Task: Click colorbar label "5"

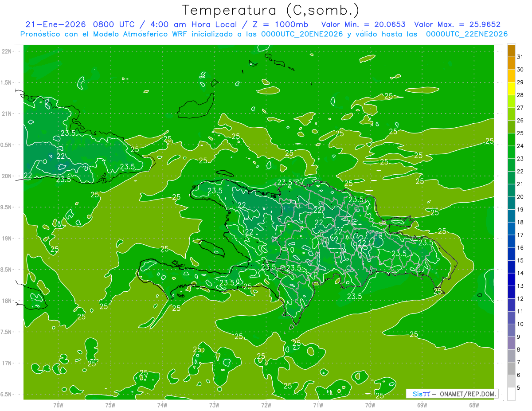Action: coord(519,388)
